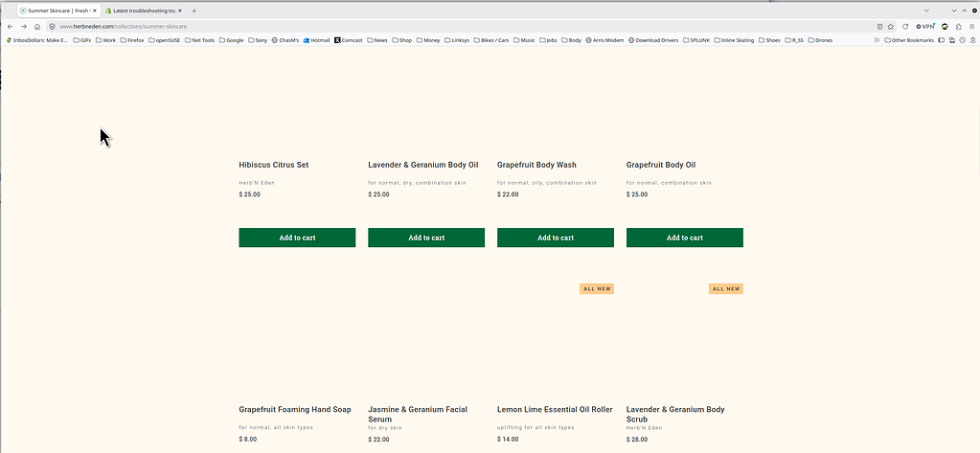Open the Hotmail bookmark
This screenshot has height=453, width=980.
(x=316, y=40)
